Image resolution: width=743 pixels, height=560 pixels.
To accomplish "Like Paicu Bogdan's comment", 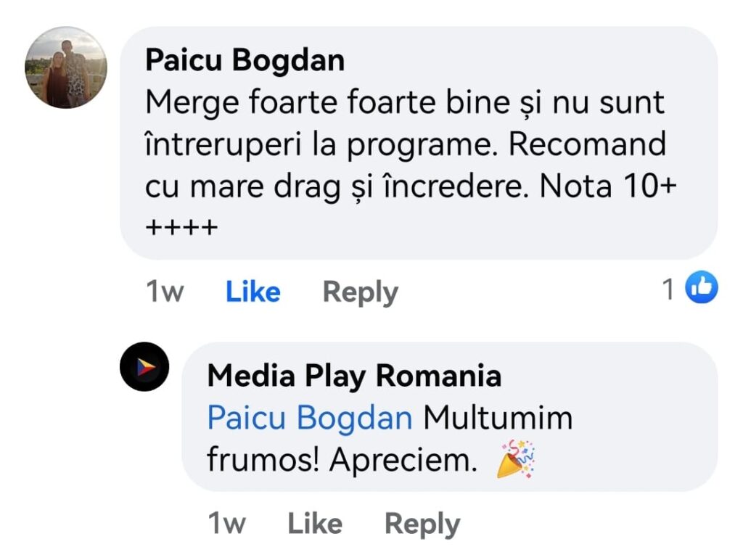I will pos(253,292).
